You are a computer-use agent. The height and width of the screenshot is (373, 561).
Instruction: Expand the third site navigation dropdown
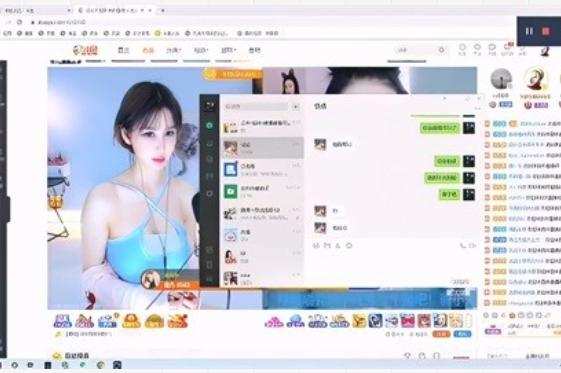[x=173, y=50]
